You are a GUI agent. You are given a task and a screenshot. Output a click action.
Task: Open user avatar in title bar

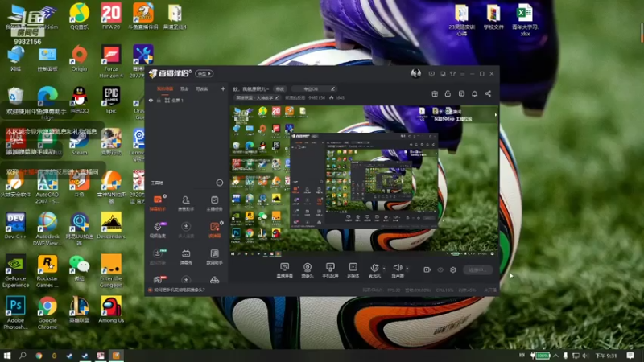(415, 73)
